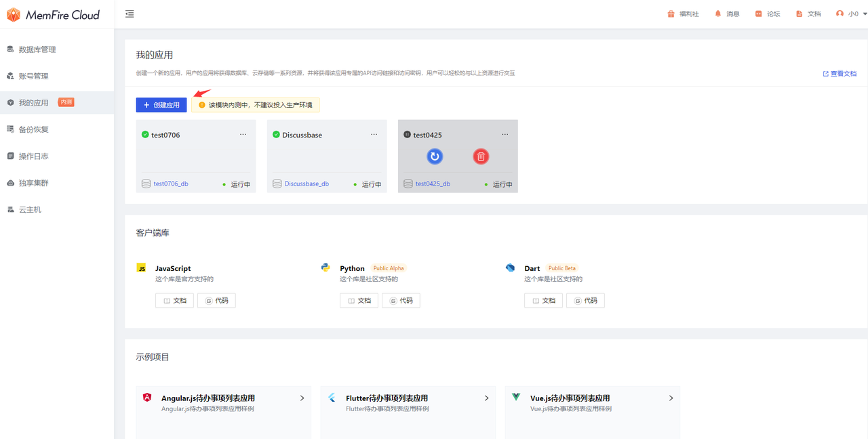Open the 查看文档 link

click(839, 72)
